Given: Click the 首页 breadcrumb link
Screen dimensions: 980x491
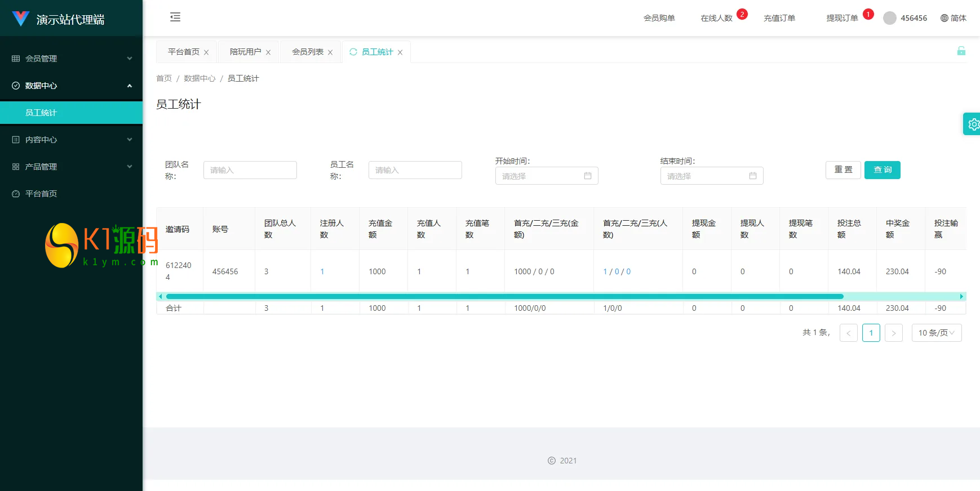Looking at the screenshot, I should [164, 78].
